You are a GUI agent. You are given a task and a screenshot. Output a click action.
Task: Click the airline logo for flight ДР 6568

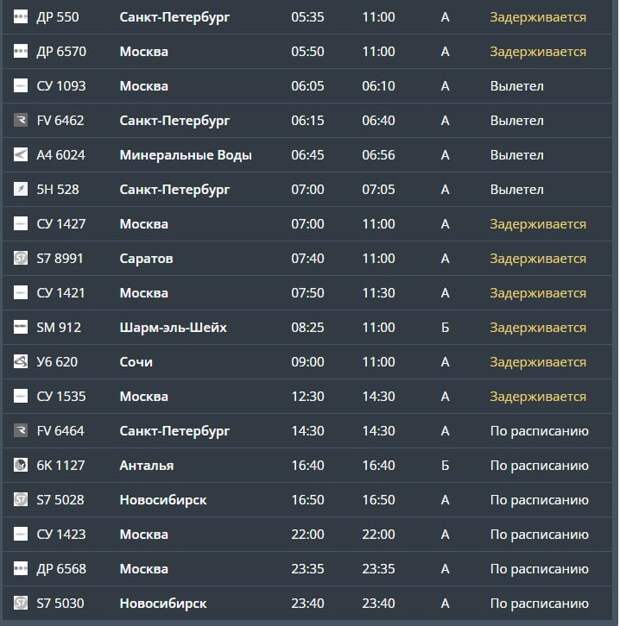click(x=21, y=569)
